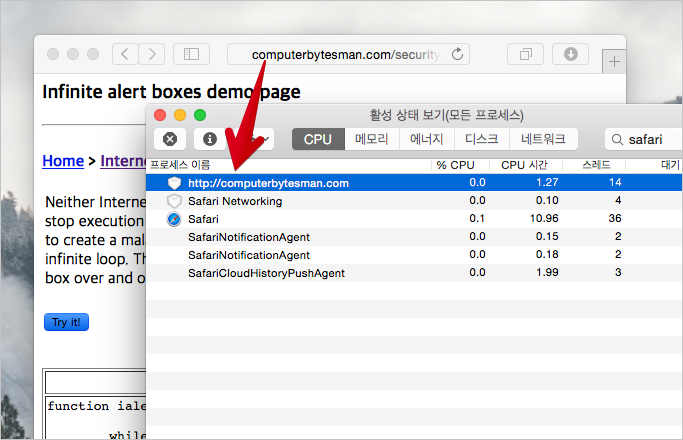Select the Safari process name
Viewport: 683px width, 440px height.
click(203, 219)
